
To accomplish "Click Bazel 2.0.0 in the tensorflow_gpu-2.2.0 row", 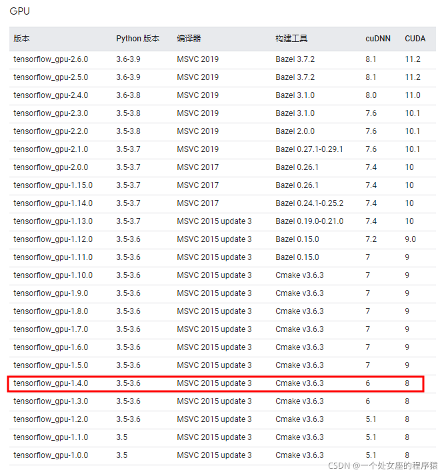I will click(295, 131).
